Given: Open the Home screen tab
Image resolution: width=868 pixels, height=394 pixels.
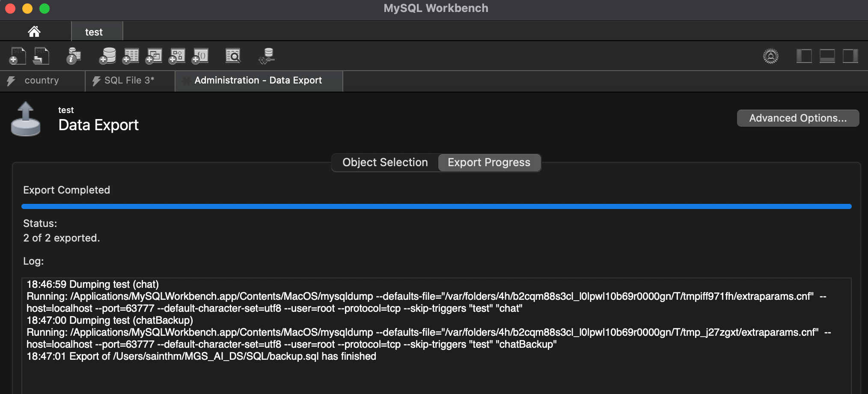Looking at the screenshot, I should pyautogui.click(x=34, y=32).
